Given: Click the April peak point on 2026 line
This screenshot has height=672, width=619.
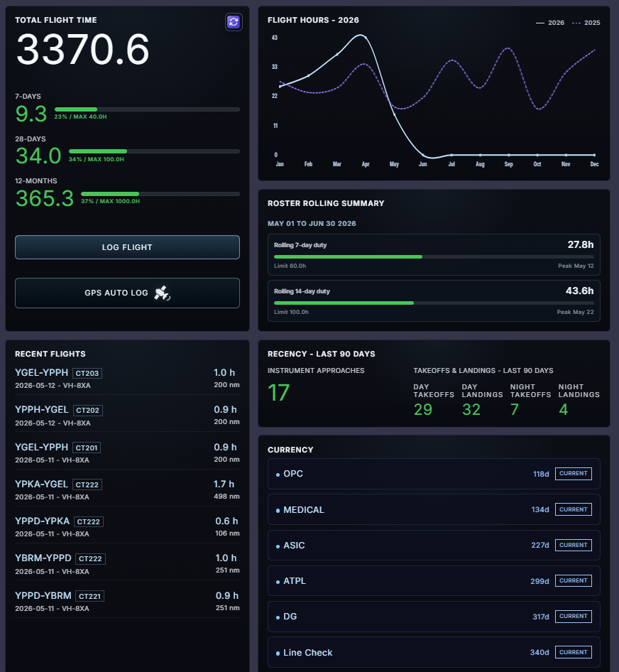Looking at the screenshot, I should 365,37.
